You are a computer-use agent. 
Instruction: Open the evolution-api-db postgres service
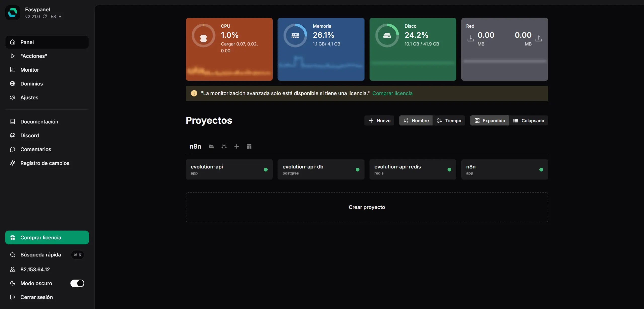pyautogui.click(x=321, y=169)
